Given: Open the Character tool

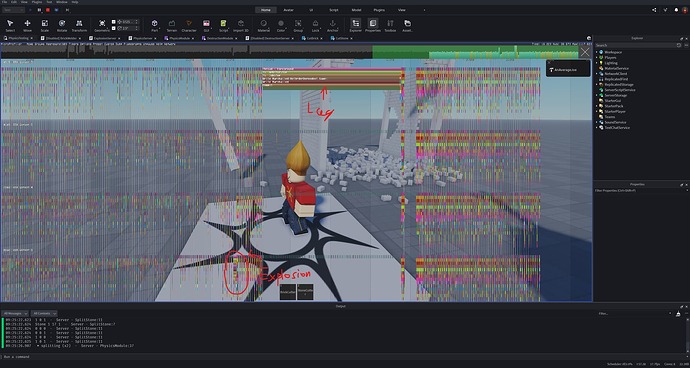Looking at the screenshot, I should pos(189,26).
